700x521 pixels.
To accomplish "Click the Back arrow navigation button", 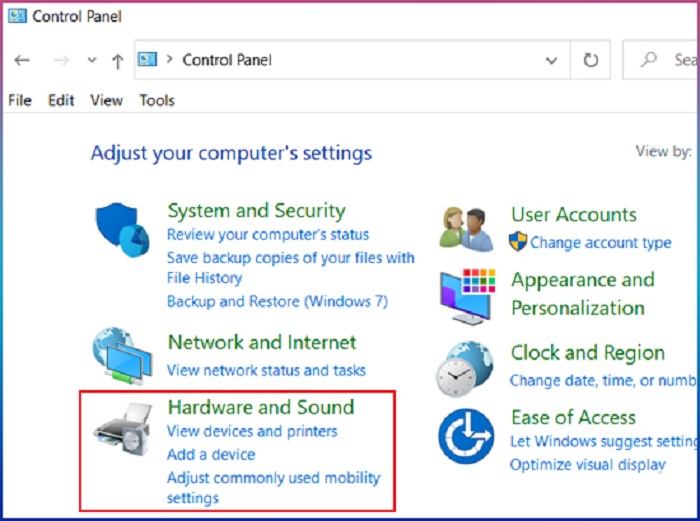I will [x=22, y=60].
